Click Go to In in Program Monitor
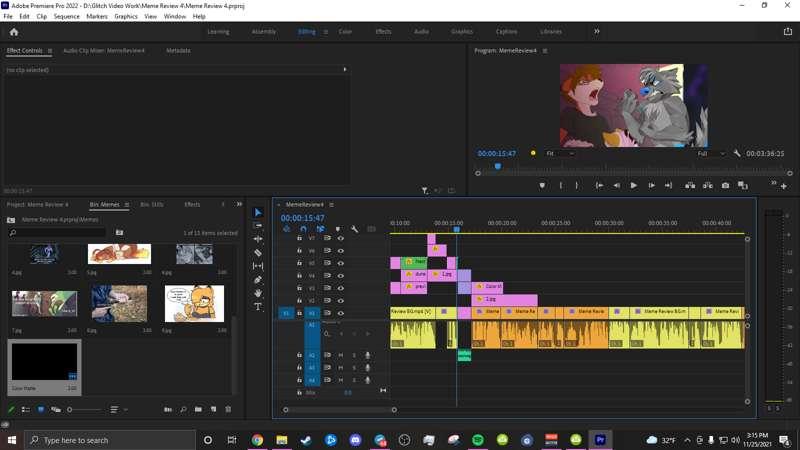Viewport: 800px width, 450px height. (599, 186)
